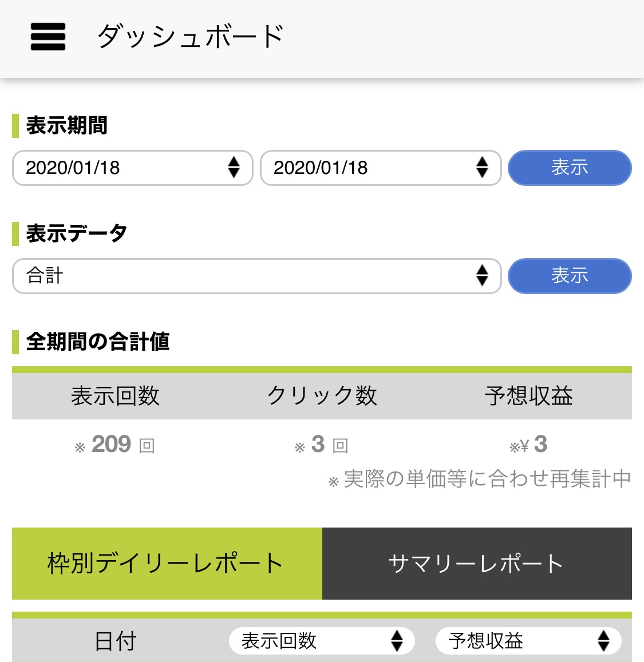
Task: Click the 実際の単価等に合わせ再集計中 note
Action: (480, 479)
